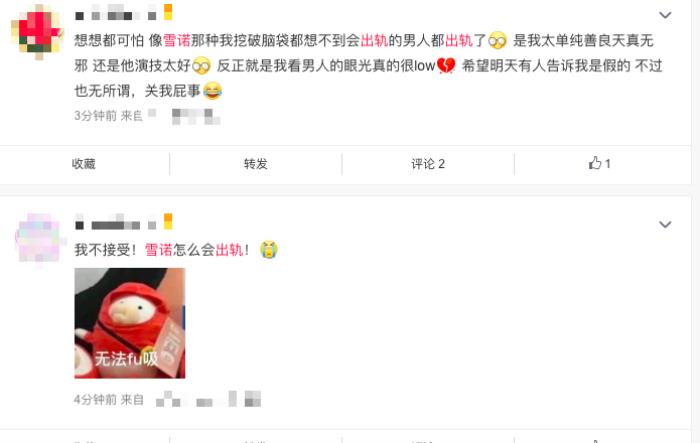The width and height of the screenshot is (700, 443).
Task: Click the broken heart emoji in first post
Action: tap(446, 66)
